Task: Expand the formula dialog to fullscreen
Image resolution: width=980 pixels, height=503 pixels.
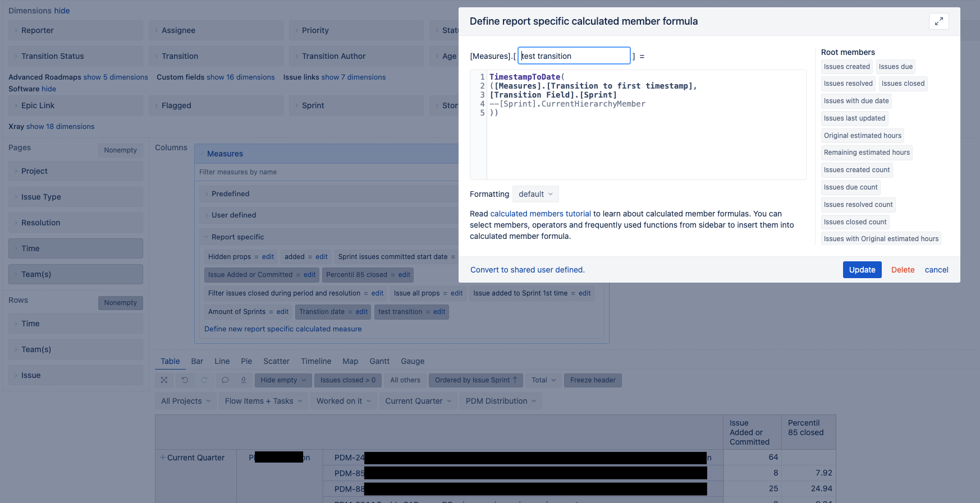Action: click(x=938, y=21)
